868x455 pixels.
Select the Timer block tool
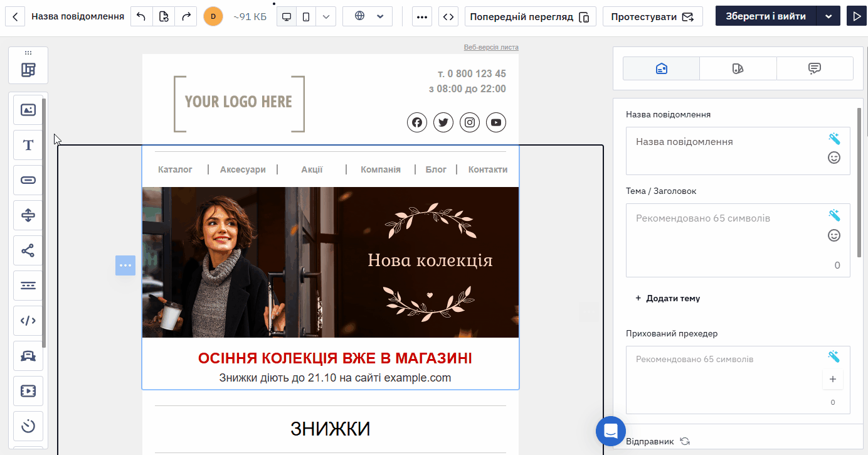pos(28,426)
